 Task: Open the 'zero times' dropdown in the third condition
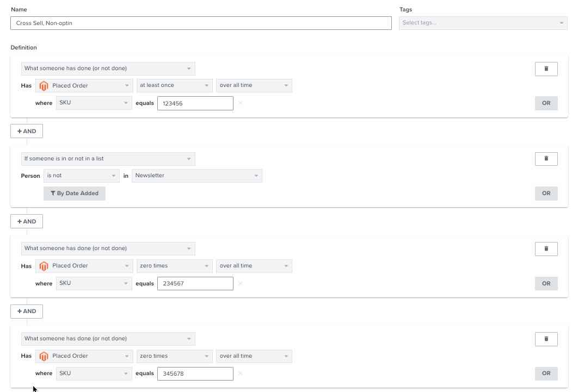pyautogui.click(x=174, y=266)
